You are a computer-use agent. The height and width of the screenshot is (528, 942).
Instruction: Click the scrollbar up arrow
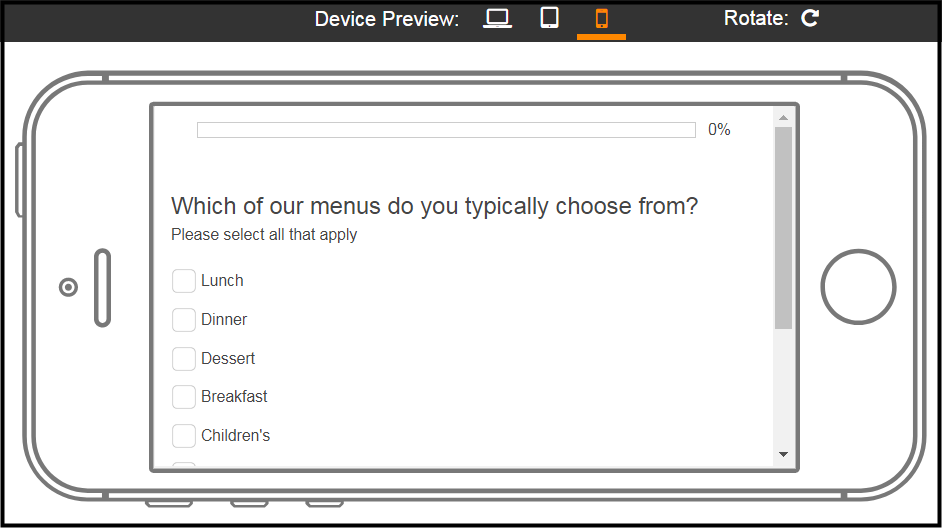click(x=783, y=118)
